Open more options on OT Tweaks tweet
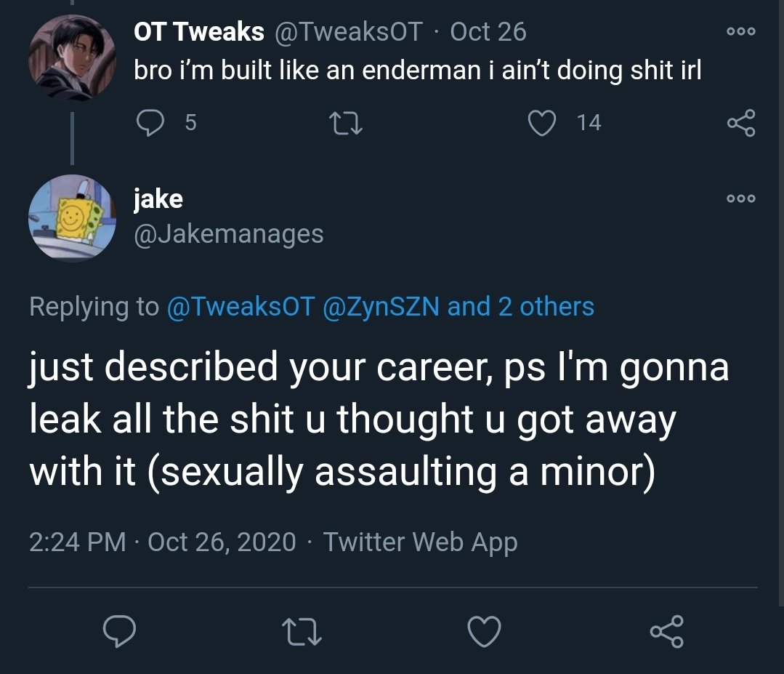The height and width of the screenshot is (674, 784). (x=740, y=32)
